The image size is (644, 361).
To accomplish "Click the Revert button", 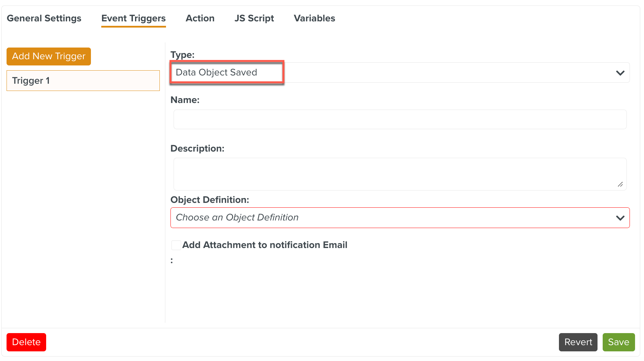I will 578,342.
